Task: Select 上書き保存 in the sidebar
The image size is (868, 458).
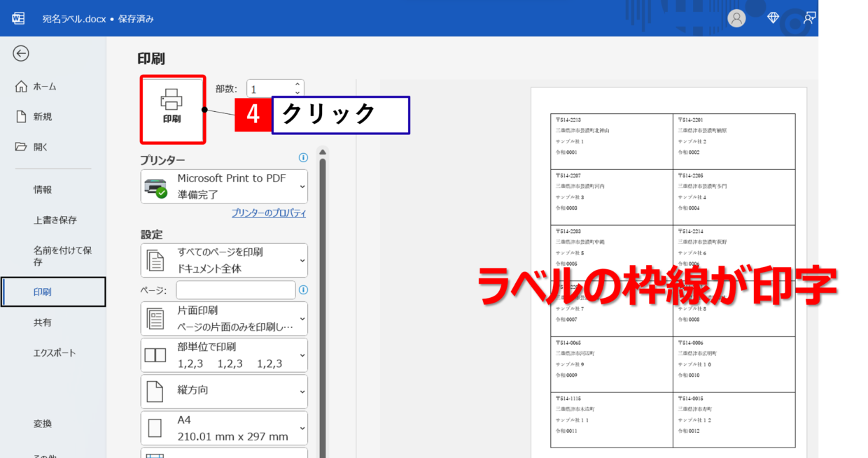Action: pyautogui.click(x=53, y=220)
